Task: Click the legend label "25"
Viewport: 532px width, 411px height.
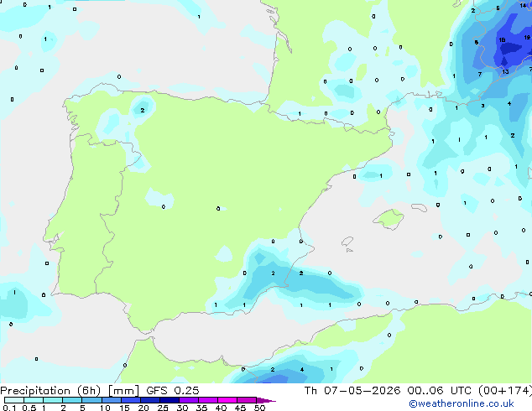Action: click(163, 408)
